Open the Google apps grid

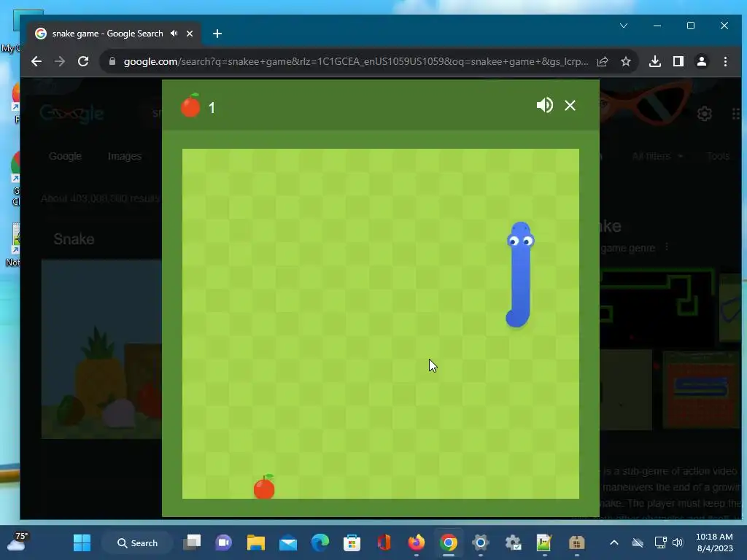click(736, 114)
